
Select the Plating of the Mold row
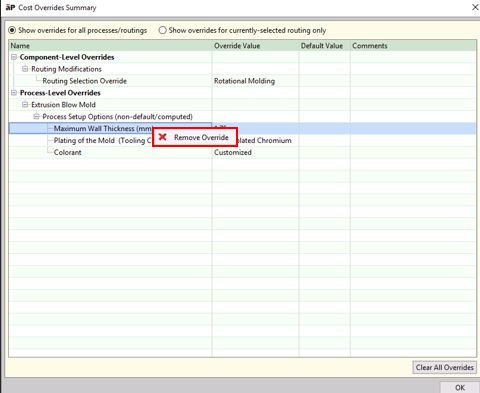pos(242,140)
